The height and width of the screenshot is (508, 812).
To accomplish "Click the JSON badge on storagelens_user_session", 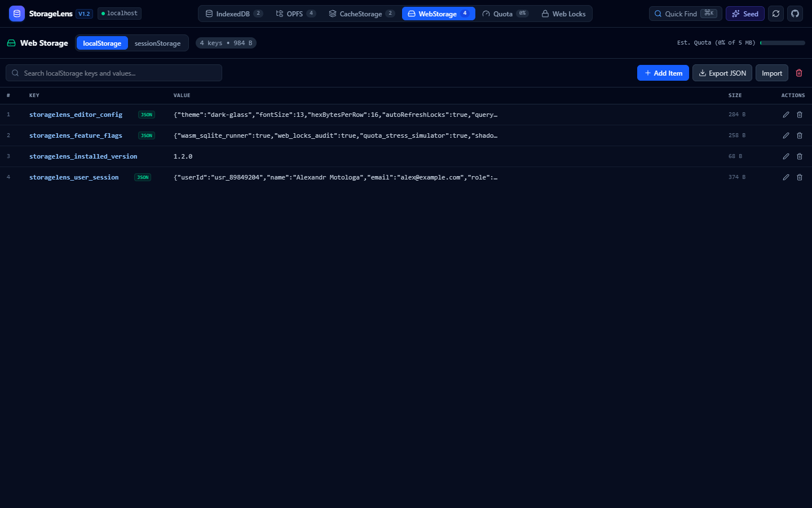I will point(143,177).
